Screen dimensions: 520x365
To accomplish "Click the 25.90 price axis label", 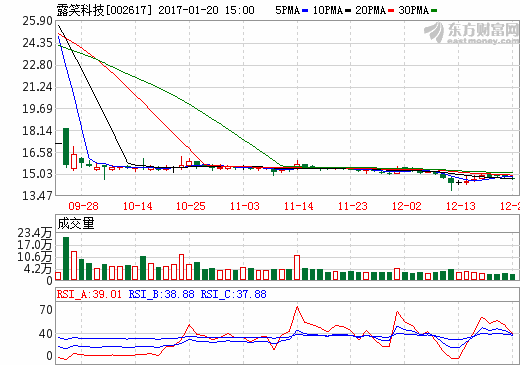I will [x=37, y=21].
